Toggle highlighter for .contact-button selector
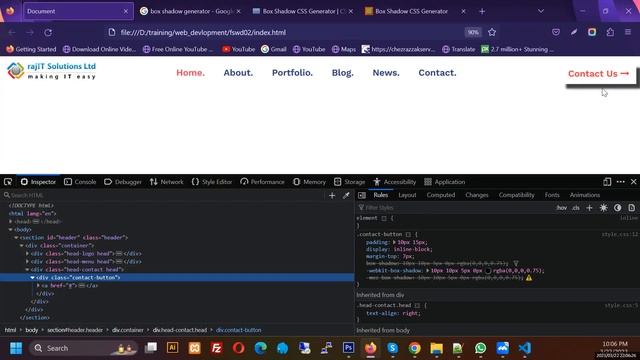This screenshot has height=360, width=640. coord(408,234)
